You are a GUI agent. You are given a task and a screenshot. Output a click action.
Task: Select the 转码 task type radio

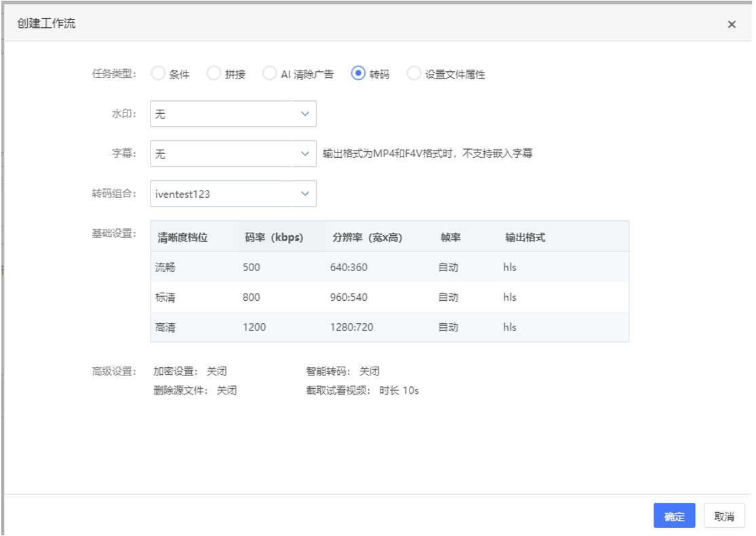(358, 73)
